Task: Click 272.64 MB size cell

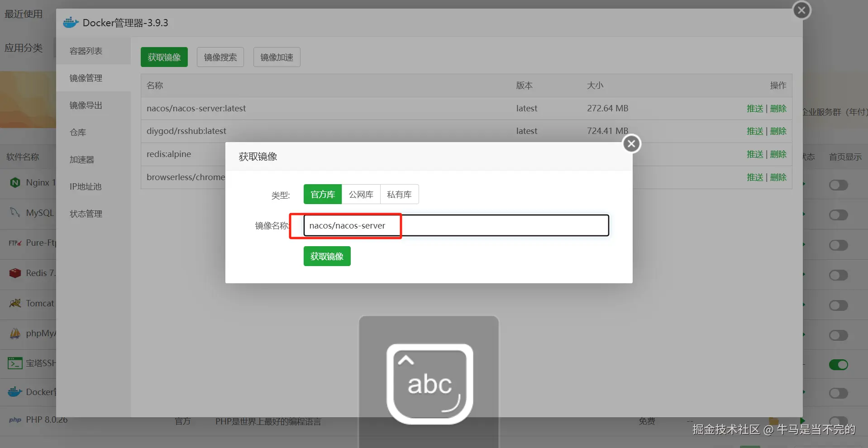Action: 608,108
